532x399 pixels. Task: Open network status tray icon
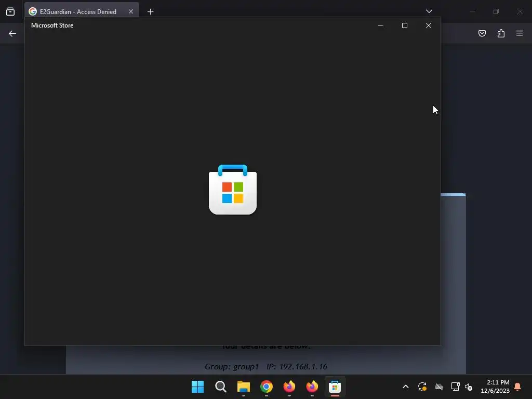click(455, 387)
